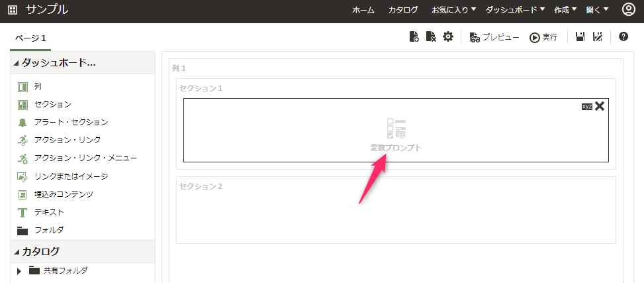The image size is (644, 283).
Task: Collapse the ダッシュボード... objects panel
Action: point(16,64)
